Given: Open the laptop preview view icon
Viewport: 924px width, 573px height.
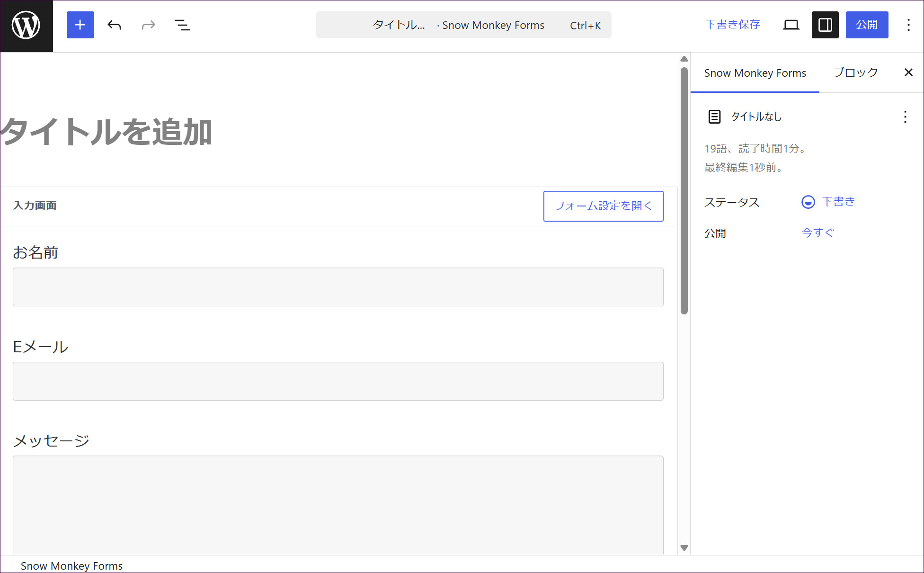Looking at the screenshot, I should (x=791, y=25).
